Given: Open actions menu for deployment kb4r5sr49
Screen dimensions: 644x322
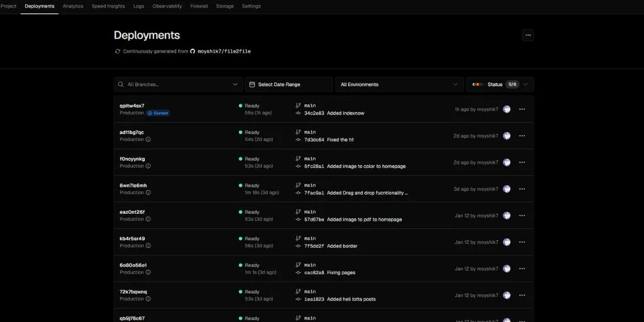Looking at the screenshot, I should tap(522, 242).
